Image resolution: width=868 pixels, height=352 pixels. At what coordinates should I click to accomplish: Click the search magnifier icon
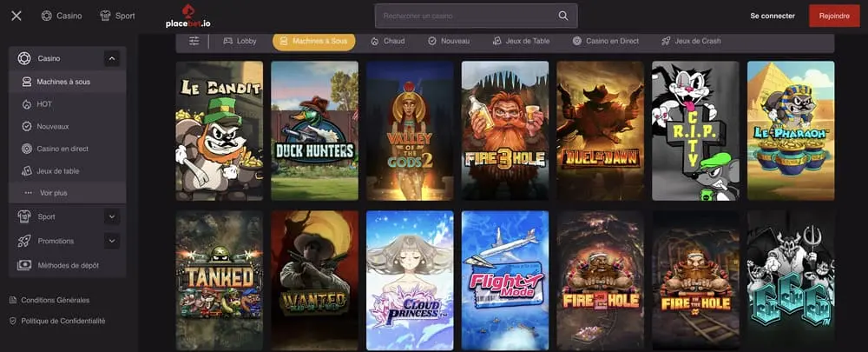563,16
